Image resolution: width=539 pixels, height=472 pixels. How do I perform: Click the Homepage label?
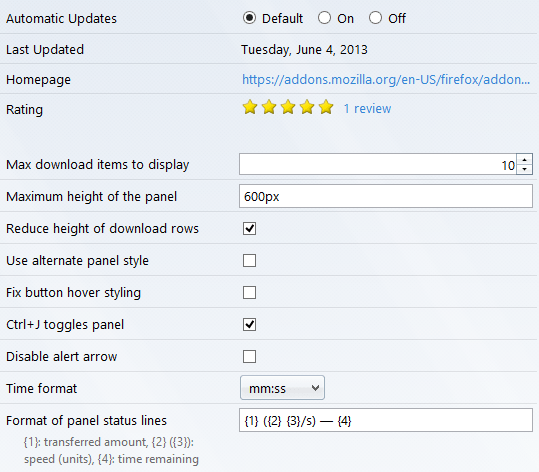[x=38, y=80]
